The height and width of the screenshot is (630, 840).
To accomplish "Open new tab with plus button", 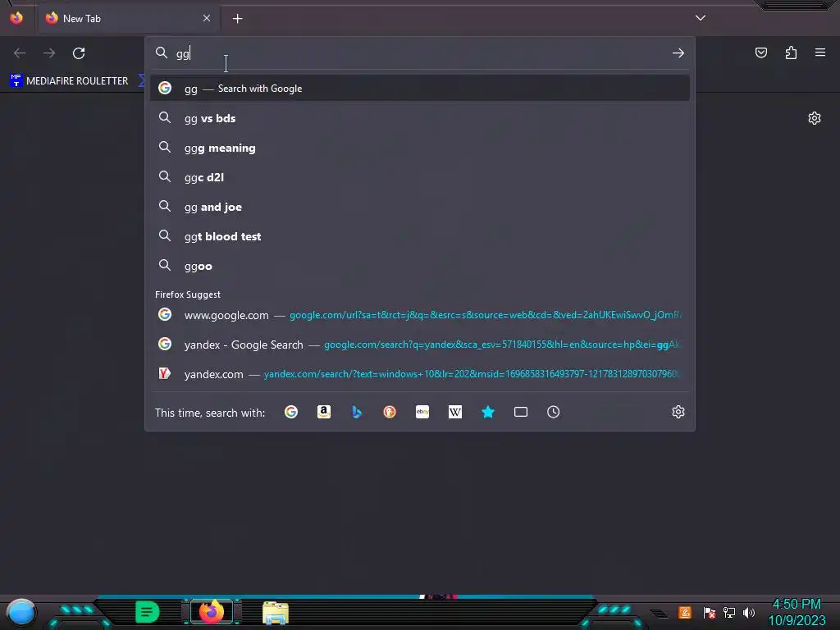I will click(237, 19).
